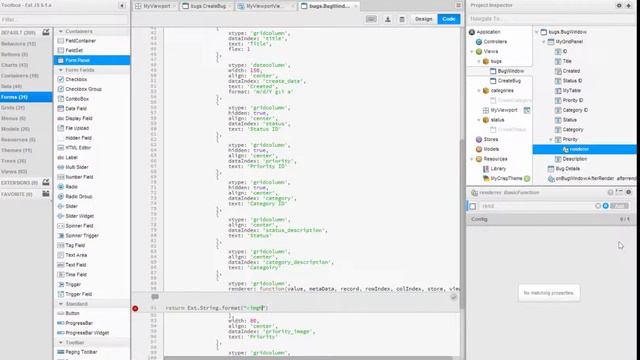This screenshot has width=640, height=360.
Task: Select Forms category in toolbox
Action: [26, 97]
